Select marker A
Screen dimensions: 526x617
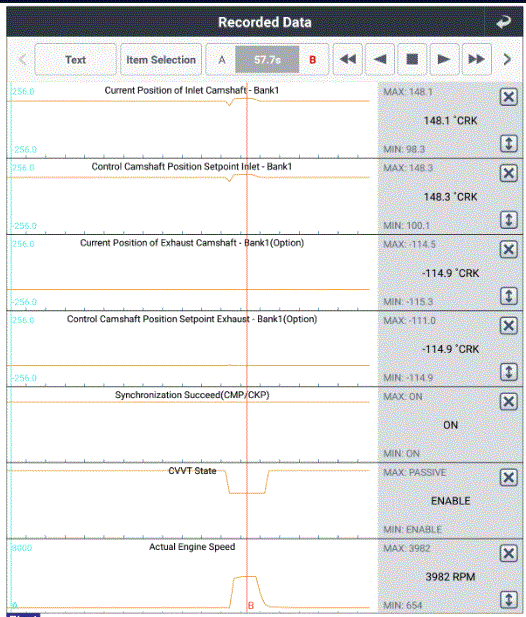tap(222, 60)
